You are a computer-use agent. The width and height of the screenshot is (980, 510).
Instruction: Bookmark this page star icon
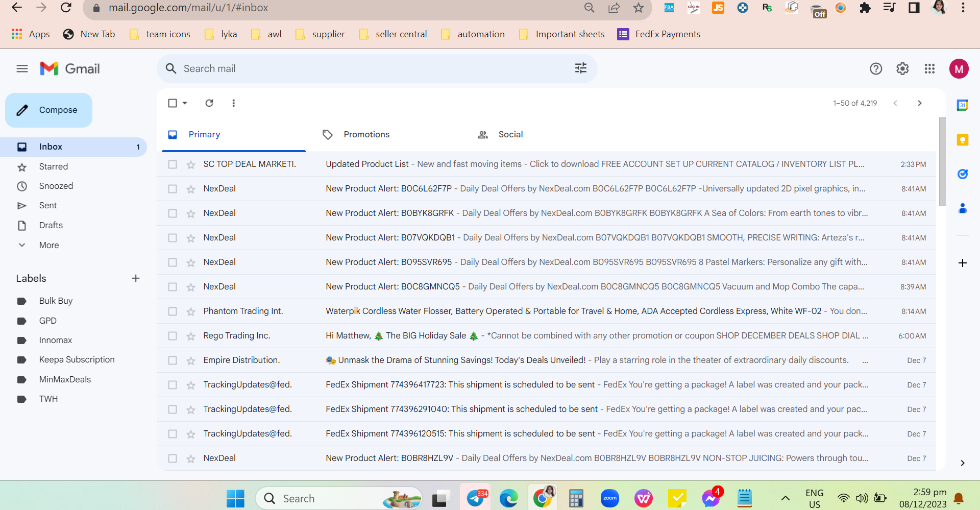639,8
